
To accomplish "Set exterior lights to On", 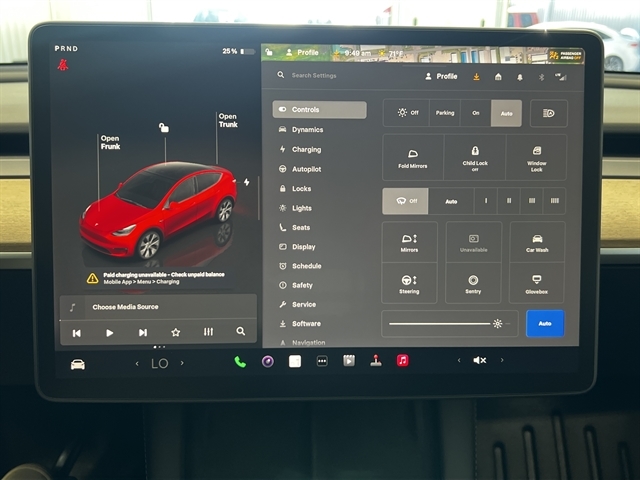I will point(476,113).
